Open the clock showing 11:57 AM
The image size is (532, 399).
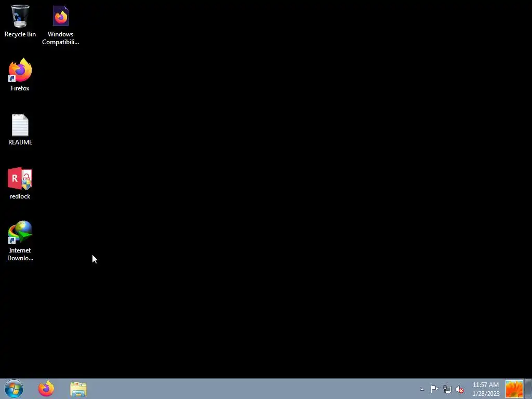(x=486, y=385)
